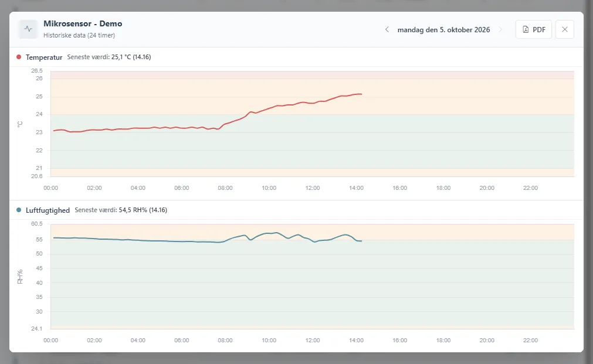Select the Temperatur chart label
The height and width of the screenshot is (364, 593).
(44, 57)
